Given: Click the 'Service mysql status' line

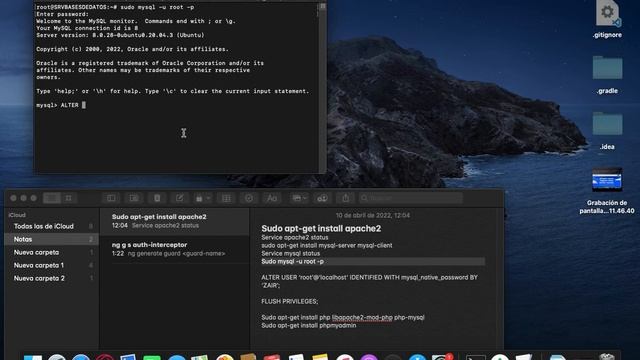Looking at the screenshot, I should point(291,253).
